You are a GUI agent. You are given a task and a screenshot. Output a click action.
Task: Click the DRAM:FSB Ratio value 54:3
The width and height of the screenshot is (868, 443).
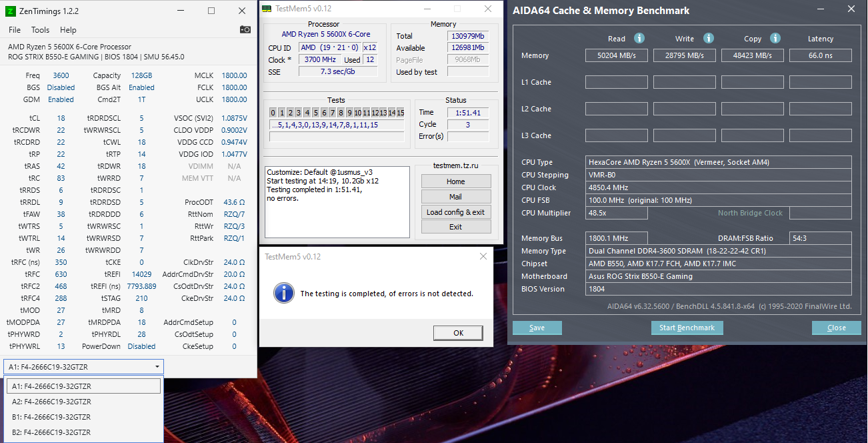[821, 238]
